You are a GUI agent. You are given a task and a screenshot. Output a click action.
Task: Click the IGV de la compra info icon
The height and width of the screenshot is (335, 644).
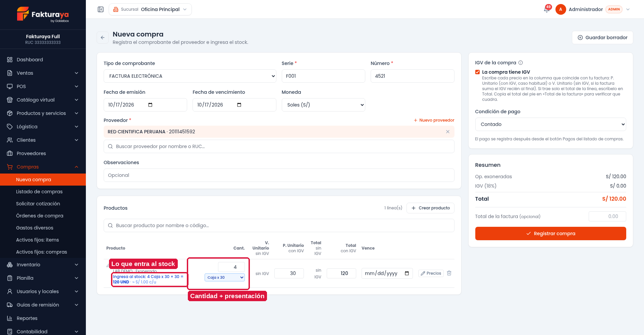pyautogui.click(x=521, y=63)
